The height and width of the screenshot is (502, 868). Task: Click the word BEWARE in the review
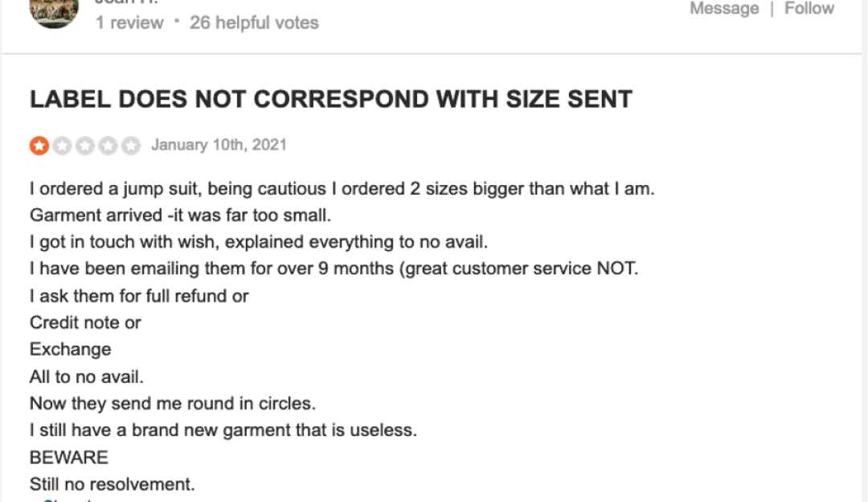click(69, 457)
